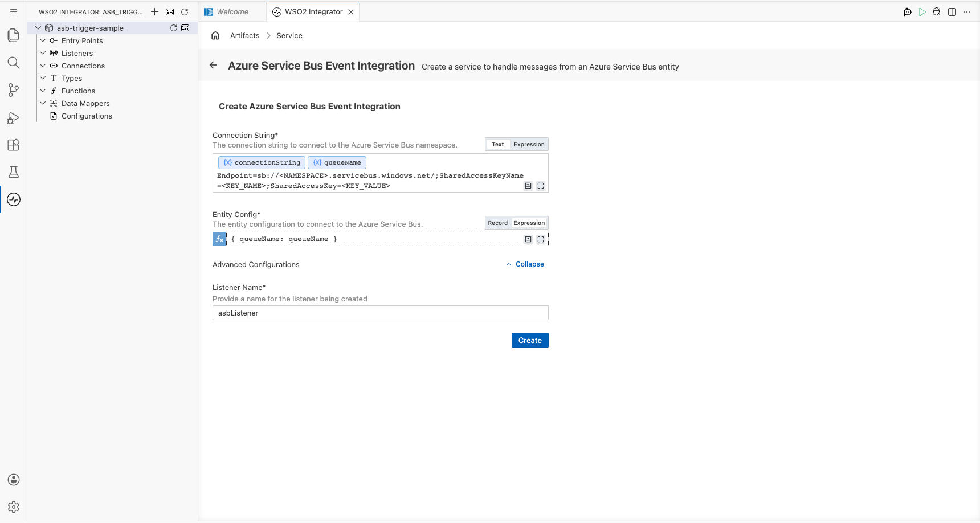Viewport: 980px width, 523px height.
Task: Expand Functions in the tree
Action: pyautogui.click(x=43, y=91)
